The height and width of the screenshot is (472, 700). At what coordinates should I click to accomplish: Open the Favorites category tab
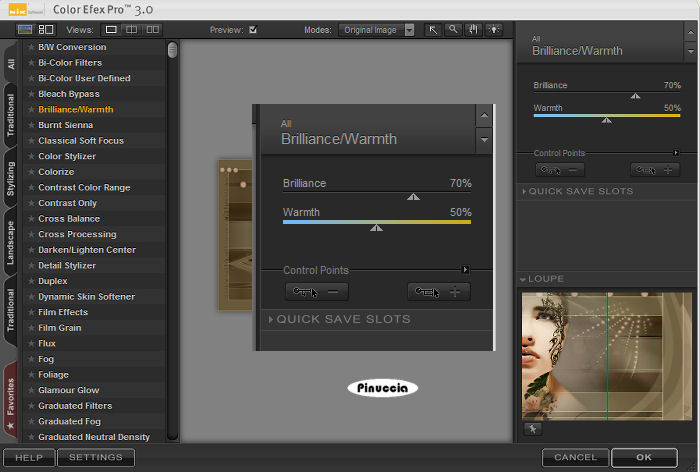click(11, 400)
